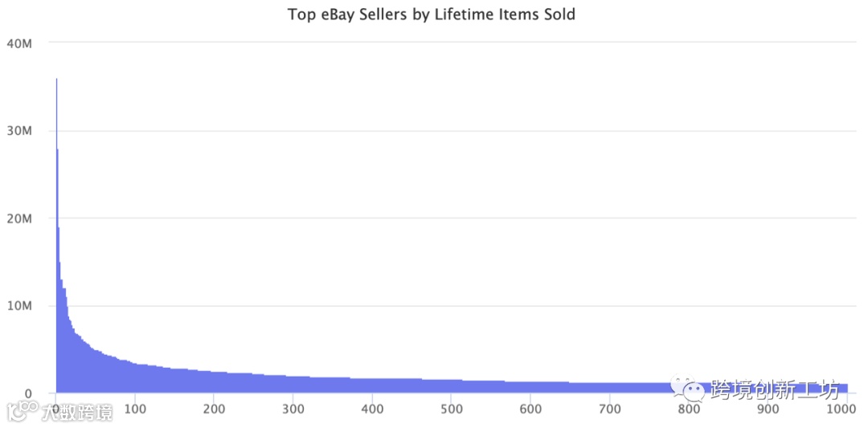Viewport: 868px width, 428px height.
Task: Click the 200 x-axis tick label
Action: coord(214,410)
